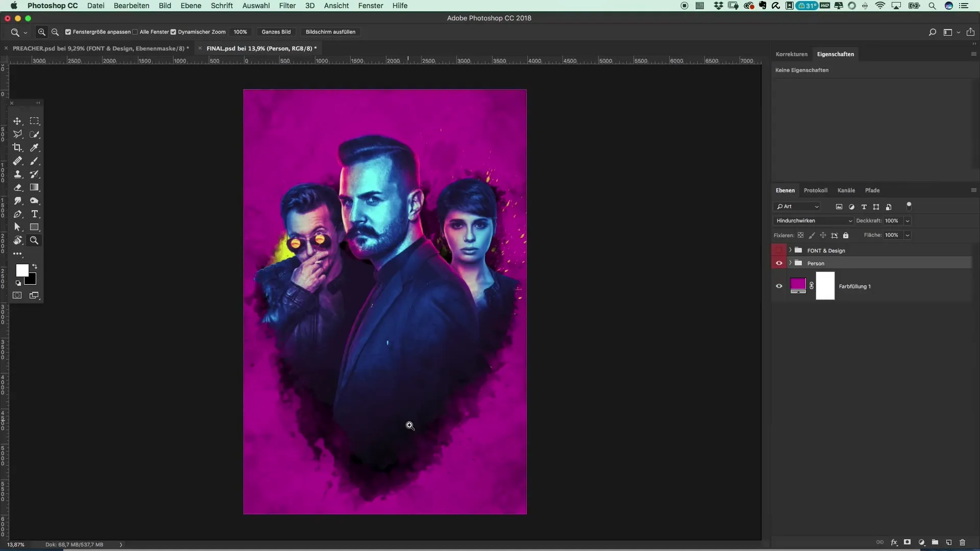Select the Polygonal Lasso tool

(x=17, y=134)
